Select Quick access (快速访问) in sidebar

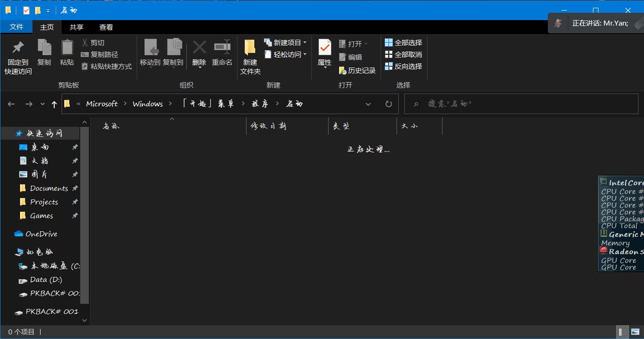(x=40, y=133)
